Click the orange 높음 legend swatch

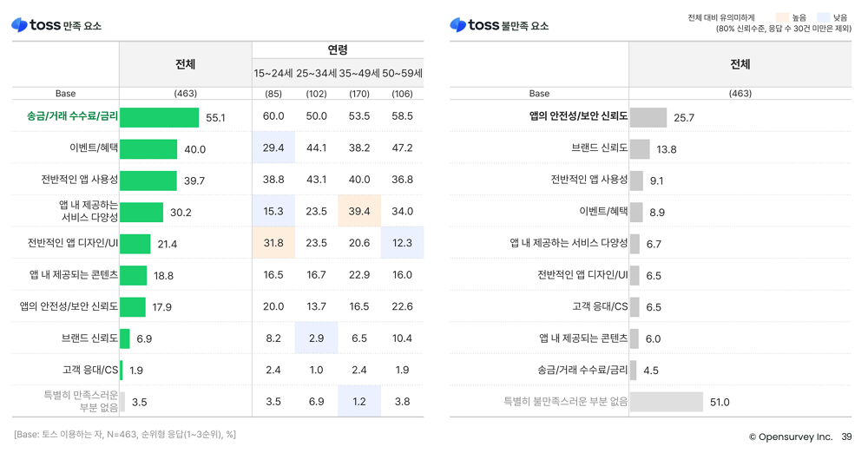point(781,17)
